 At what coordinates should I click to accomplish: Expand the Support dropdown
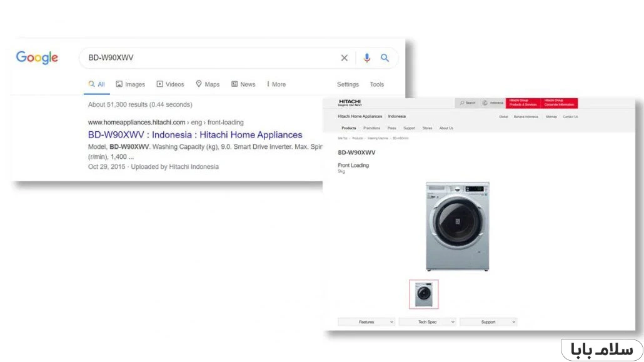click(488, 321)
